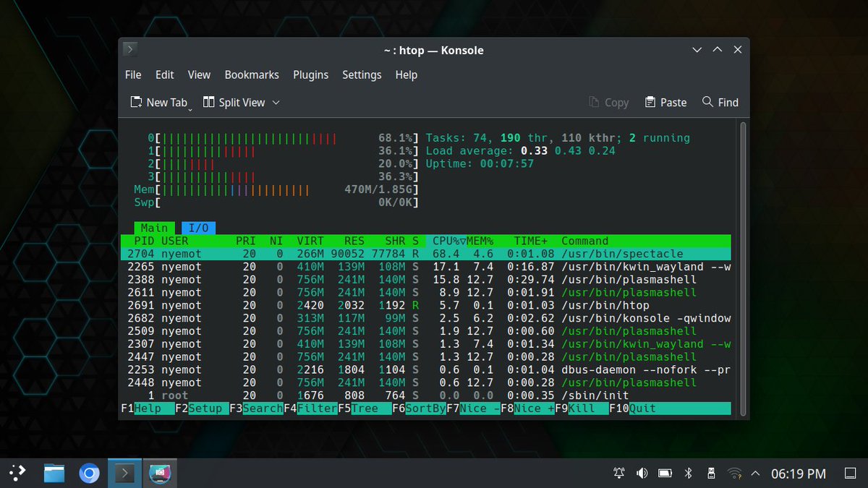Select process row with PID 2388
The width and height of the screenshot is (868, 488).
click(x=425, y=280)
